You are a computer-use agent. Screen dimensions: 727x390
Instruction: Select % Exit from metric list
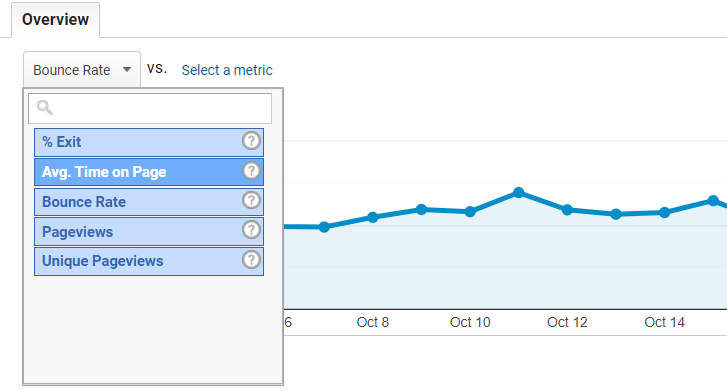click(149, 142)
